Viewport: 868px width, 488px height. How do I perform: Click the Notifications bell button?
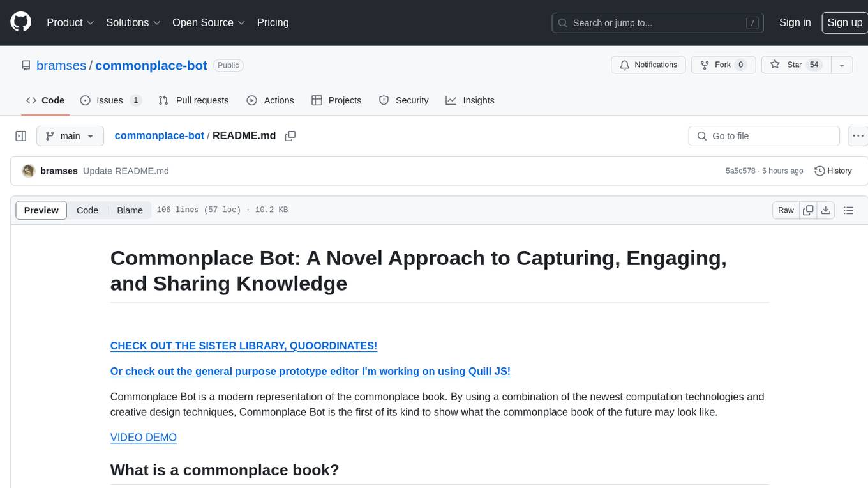648,65
